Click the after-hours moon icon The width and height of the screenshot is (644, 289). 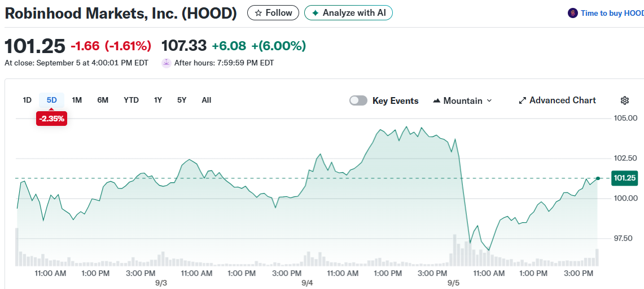coord(167,63)
